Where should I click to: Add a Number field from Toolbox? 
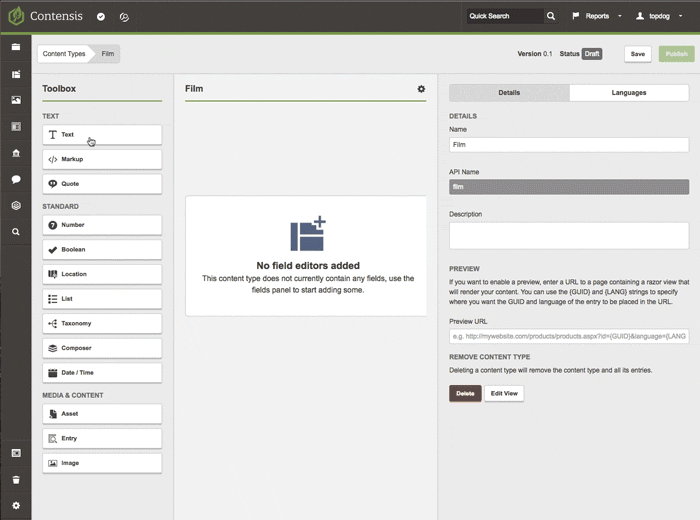pos(102,225)
